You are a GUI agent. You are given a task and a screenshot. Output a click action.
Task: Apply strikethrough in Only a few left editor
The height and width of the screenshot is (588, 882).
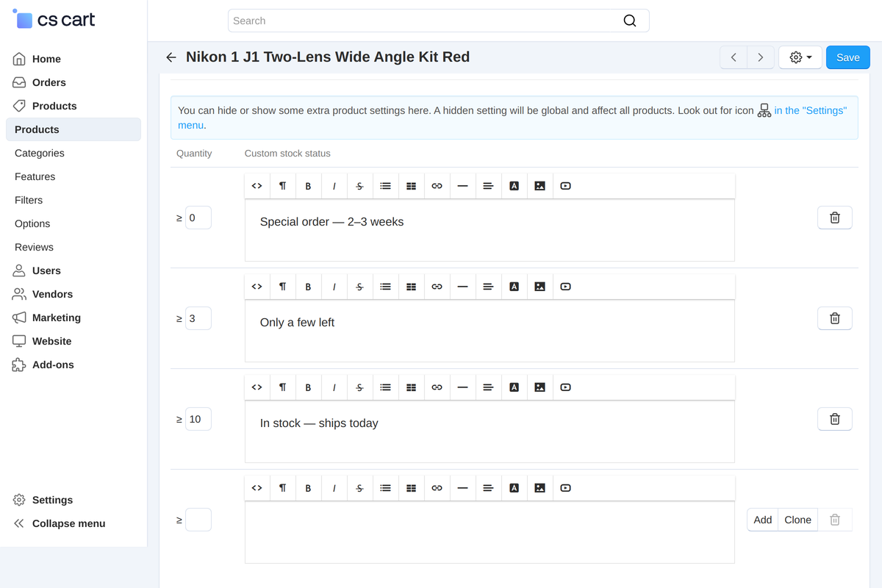coord(359,287)
